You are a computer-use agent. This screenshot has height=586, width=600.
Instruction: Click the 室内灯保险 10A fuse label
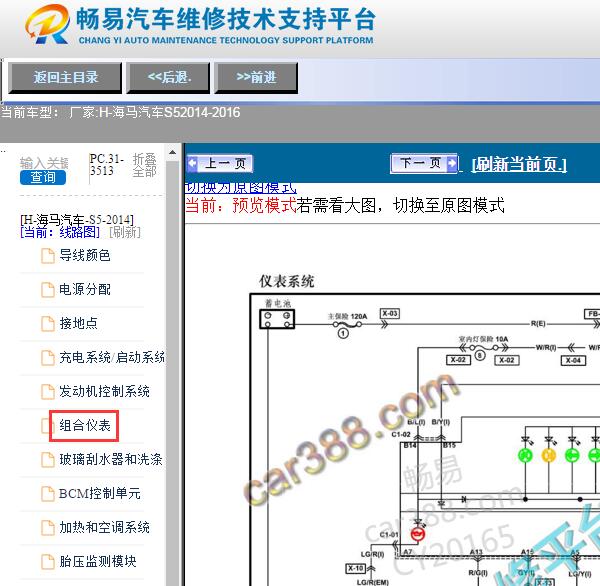(483, 339)
